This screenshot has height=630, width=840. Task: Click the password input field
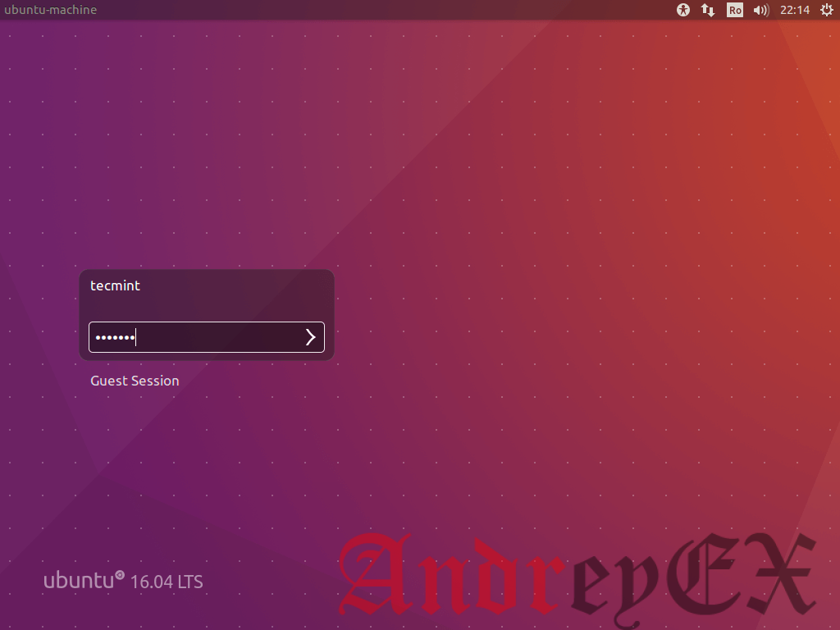(206, 337)
